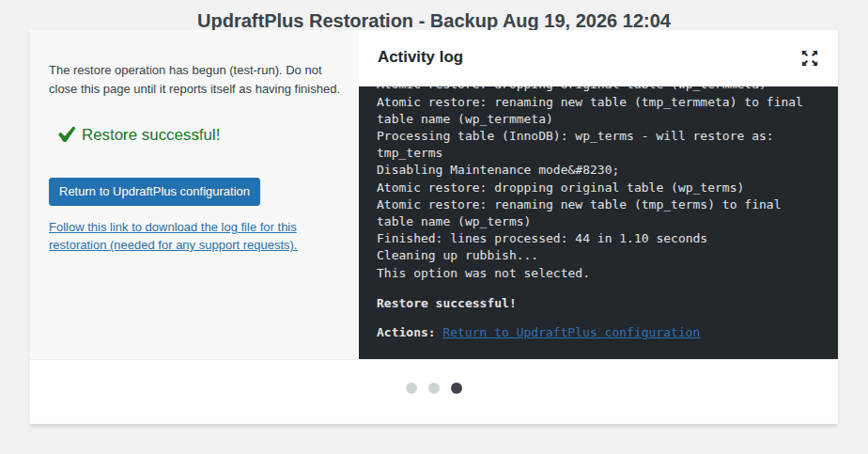This screenshot has width=868, height=454.
Task: Open the Return to UpdraftPlus configuration link in the log
Action: pyautogui.click(x=571, y=332)
